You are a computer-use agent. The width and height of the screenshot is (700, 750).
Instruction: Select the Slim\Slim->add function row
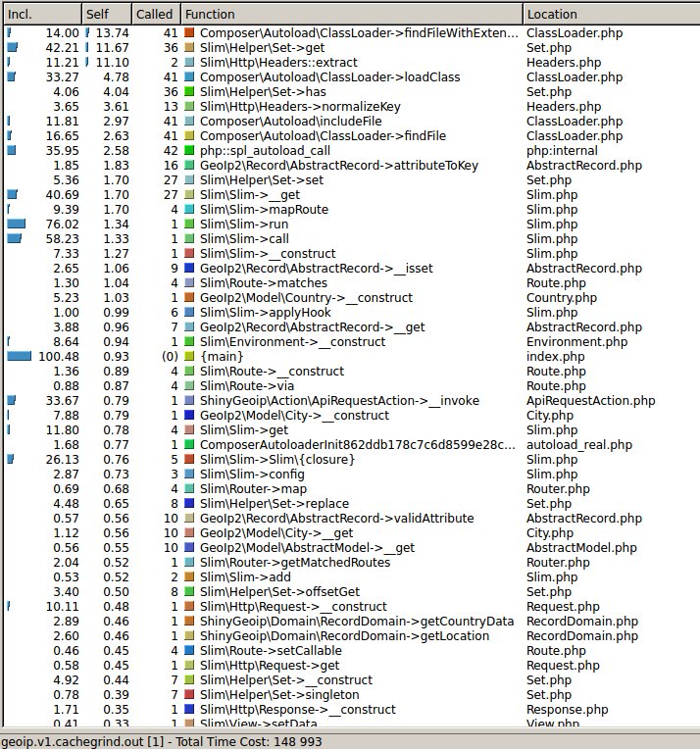tap(352, 577)
